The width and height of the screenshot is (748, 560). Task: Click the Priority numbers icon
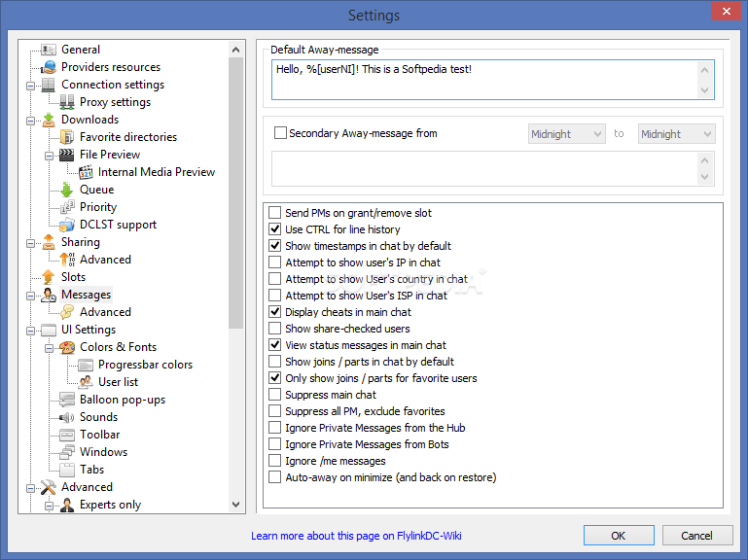67,207
